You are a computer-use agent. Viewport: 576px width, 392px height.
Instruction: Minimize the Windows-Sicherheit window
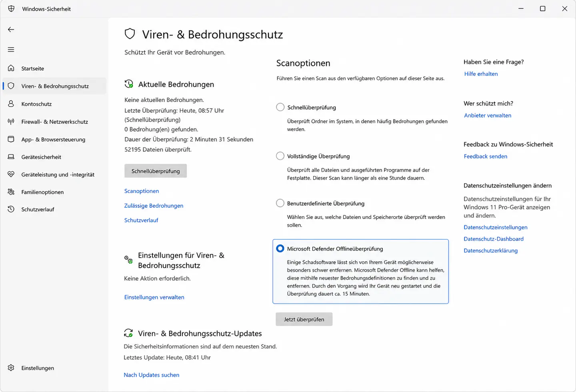point(521,9)
